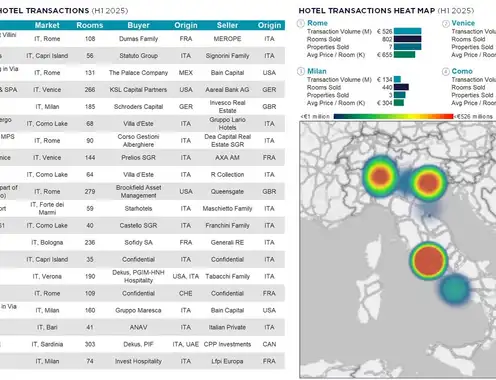Click the Market column header
The image size is (496, 380).
click(47, 25)
